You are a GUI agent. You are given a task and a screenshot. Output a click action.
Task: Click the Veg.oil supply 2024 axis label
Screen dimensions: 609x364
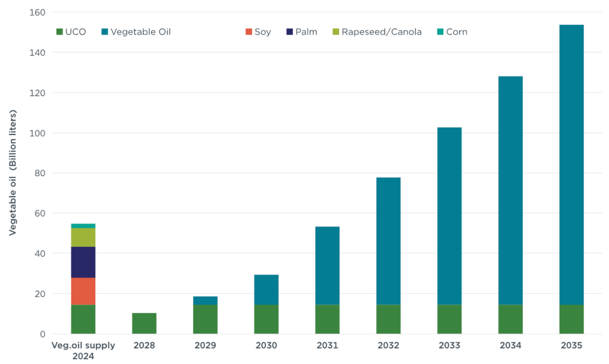[x=83, y=350]
